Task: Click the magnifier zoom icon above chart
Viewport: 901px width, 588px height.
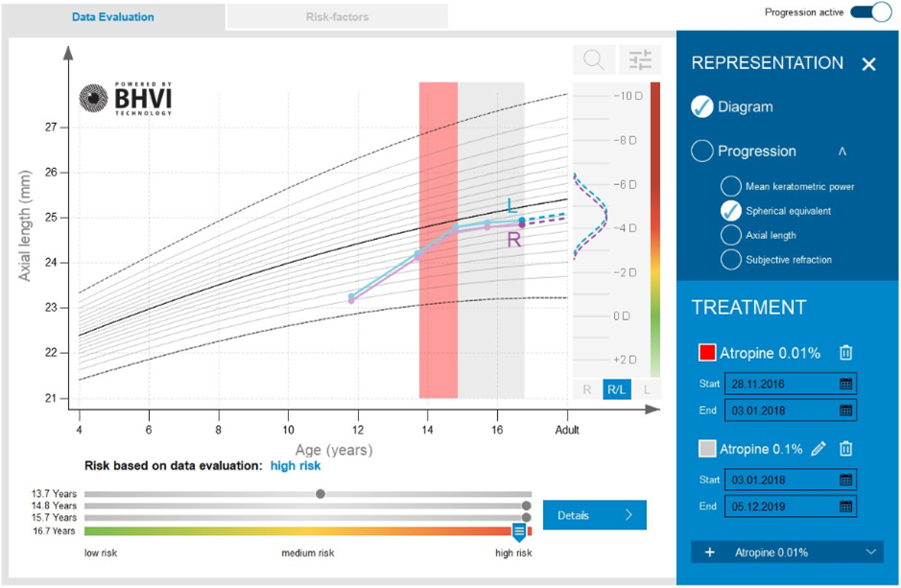Action: (594, 60)
